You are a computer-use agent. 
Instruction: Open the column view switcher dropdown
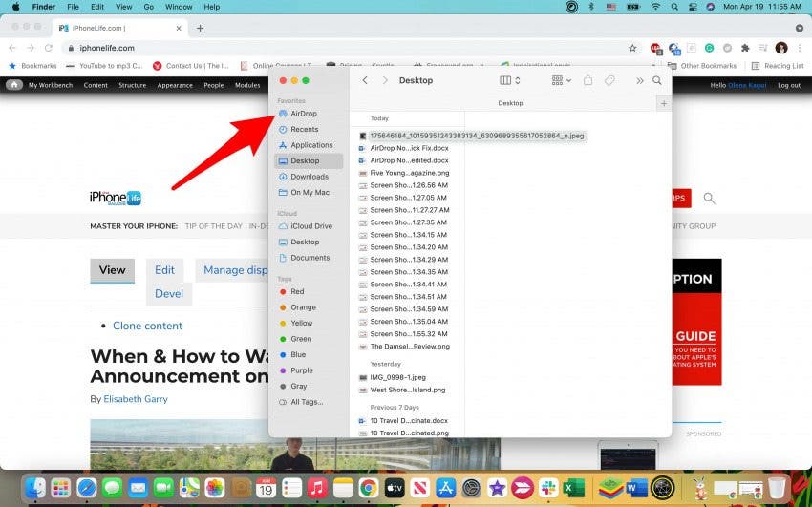point(510,80)
